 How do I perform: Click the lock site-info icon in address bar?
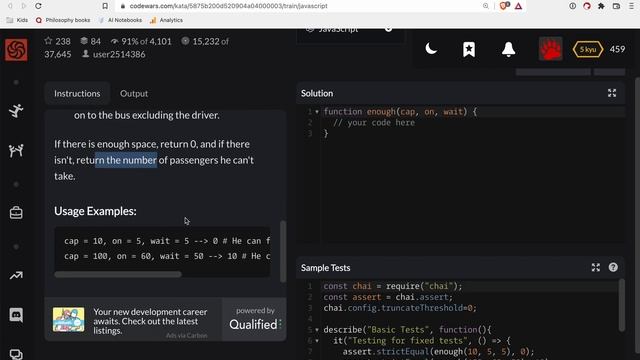123,6
